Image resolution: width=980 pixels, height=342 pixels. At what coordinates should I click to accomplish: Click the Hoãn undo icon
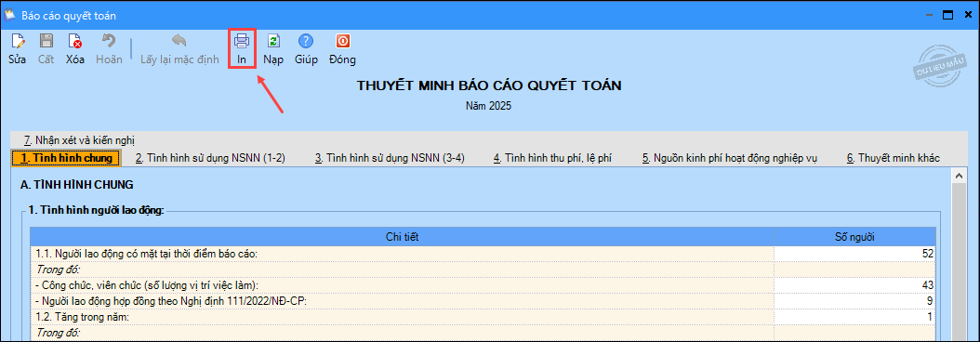(109, 43)
